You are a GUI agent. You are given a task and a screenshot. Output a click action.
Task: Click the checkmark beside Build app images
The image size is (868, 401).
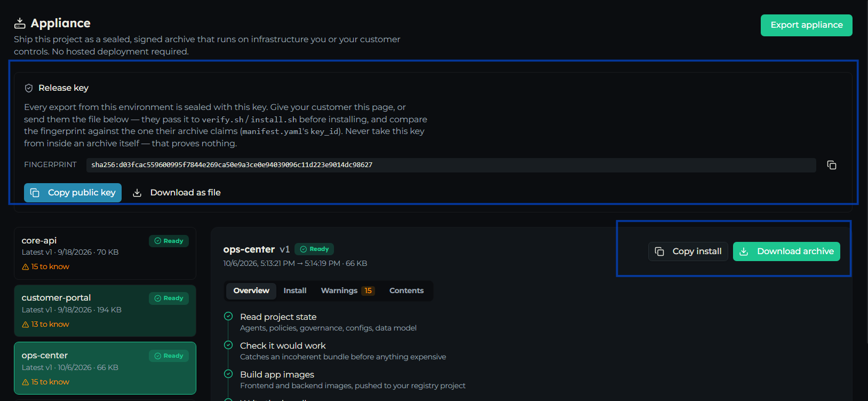coord(228,374)
